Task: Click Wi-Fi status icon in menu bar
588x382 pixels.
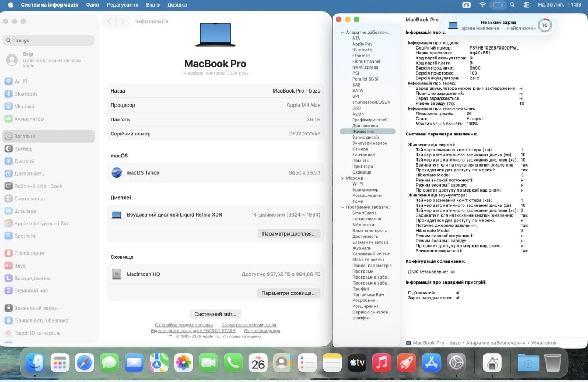Action: (x=482, y=4)
